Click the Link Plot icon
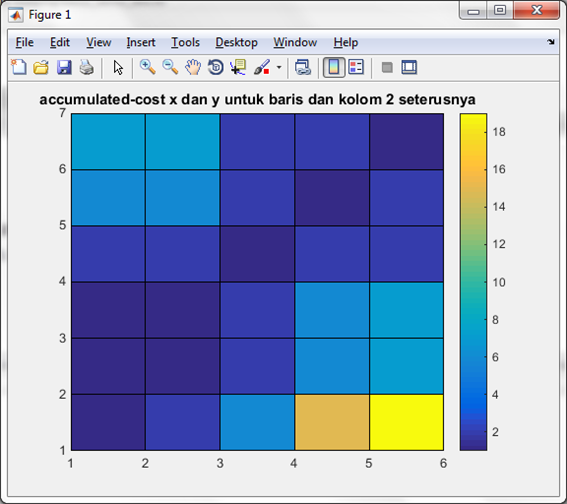Image resolution: width=567 pixels, height=504 pixels. pyautogui.click(x=303, y=67)
